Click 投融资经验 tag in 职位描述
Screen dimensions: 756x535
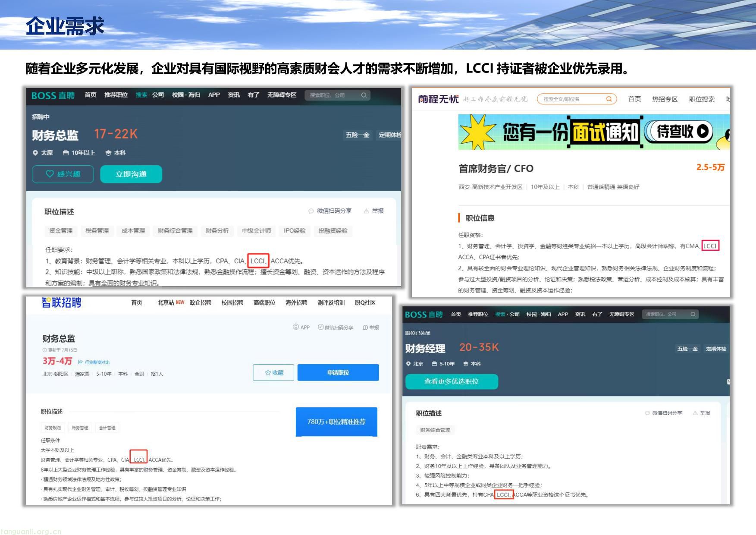(x=333, y=231)
